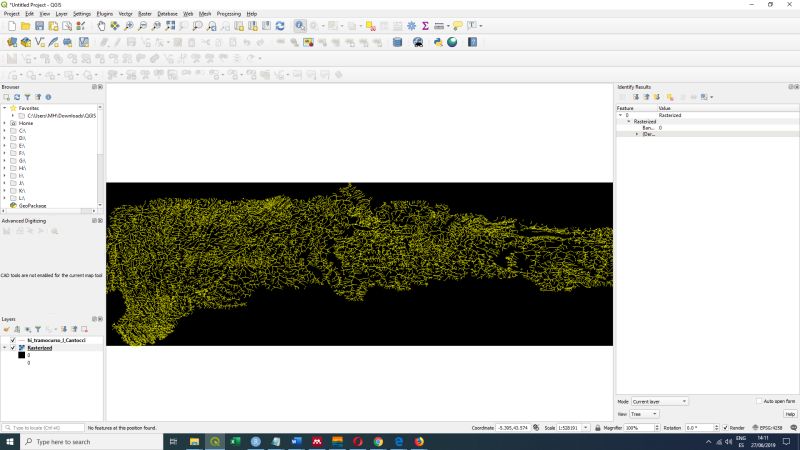Filter the Browser panel with funnel icon
Screen dimensions: 800x450
click(28, 97)
